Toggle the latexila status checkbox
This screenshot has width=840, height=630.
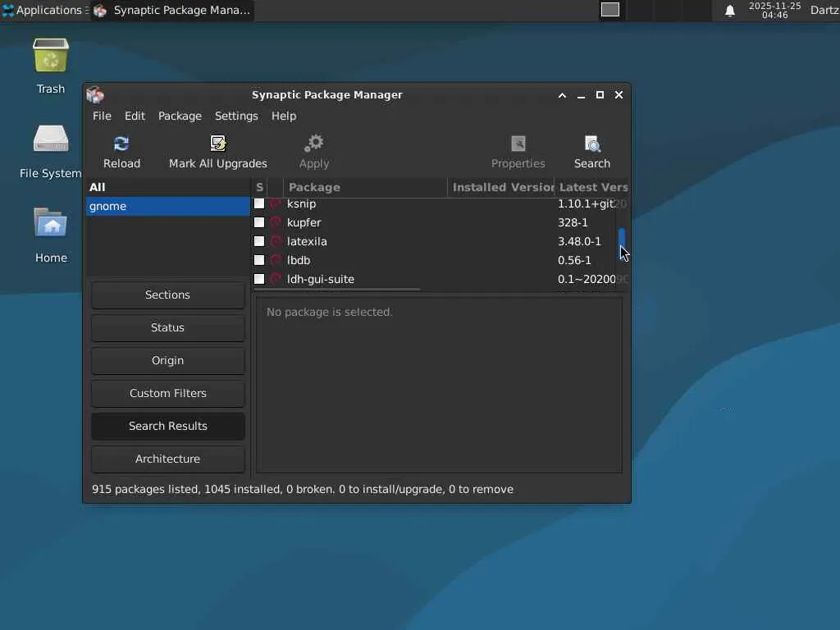259,241
